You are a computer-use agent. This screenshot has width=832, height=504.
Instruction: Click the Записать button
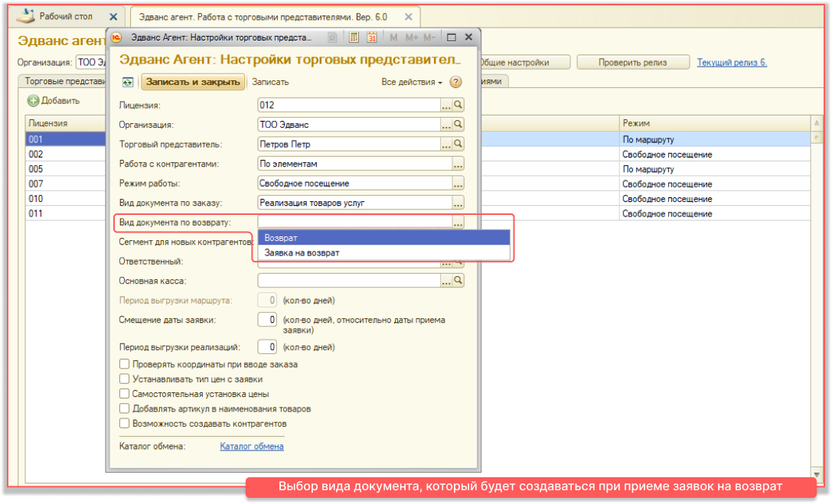(270, 82)
